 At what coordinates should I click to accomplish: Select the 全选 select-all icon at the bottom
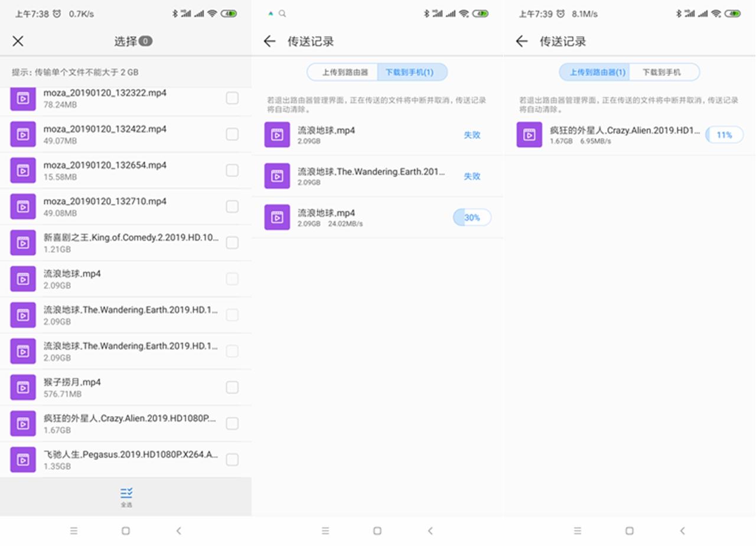click(126, 496)
